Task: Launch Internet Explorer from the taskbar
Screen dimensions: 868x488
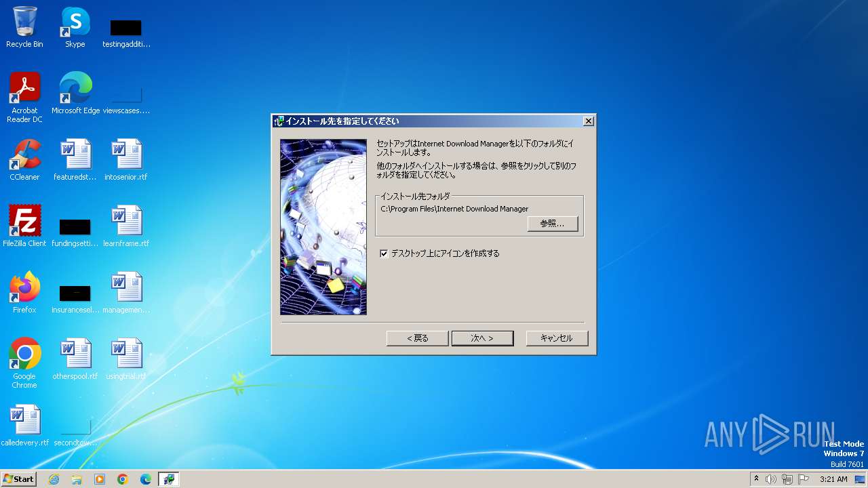Action: click(x=54, y=479)
